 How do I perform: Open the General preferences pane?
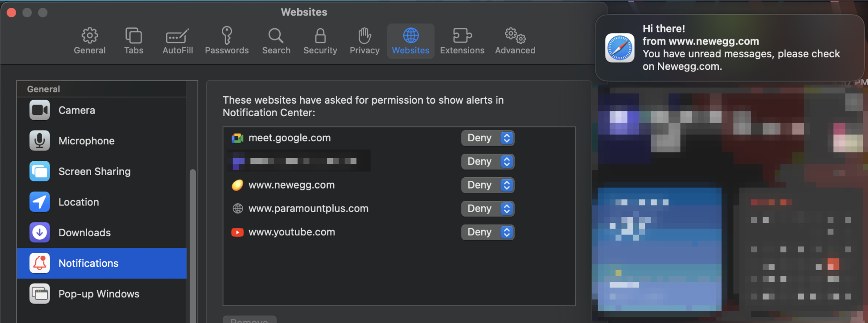(x=89, y=41)
